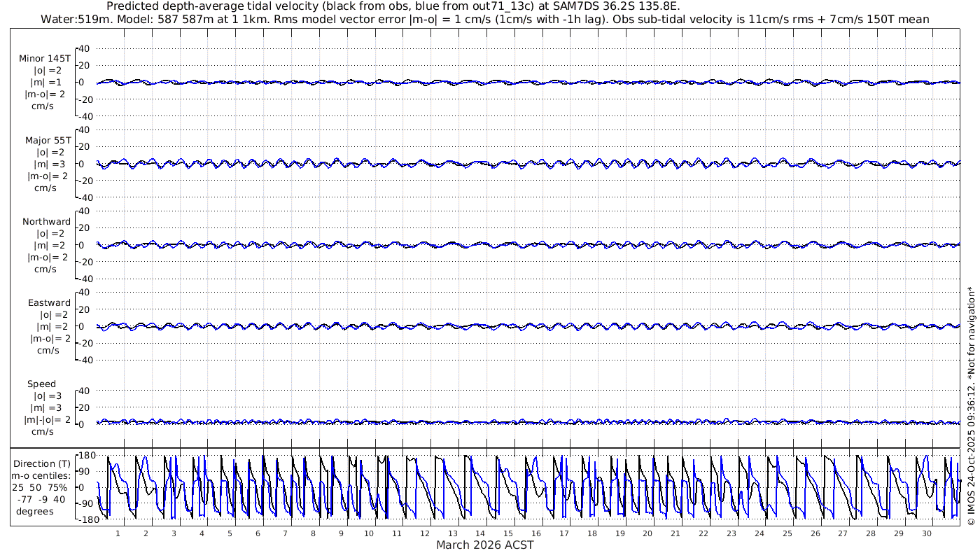Screen dimensions: 980x560
Task: Click date tick label 28 on the time axis
Action: pos(871,533)
